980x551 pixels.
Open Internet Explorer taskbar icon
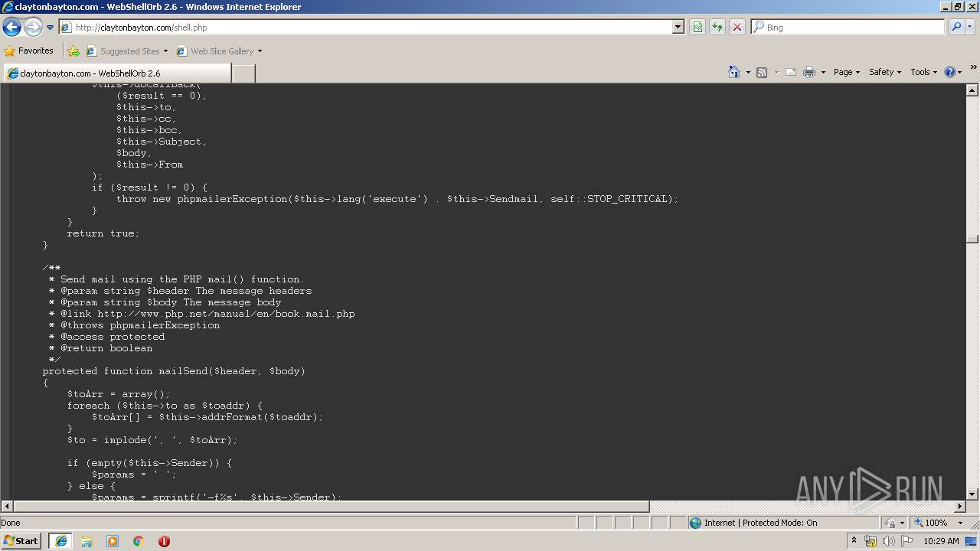pos(60,541)
